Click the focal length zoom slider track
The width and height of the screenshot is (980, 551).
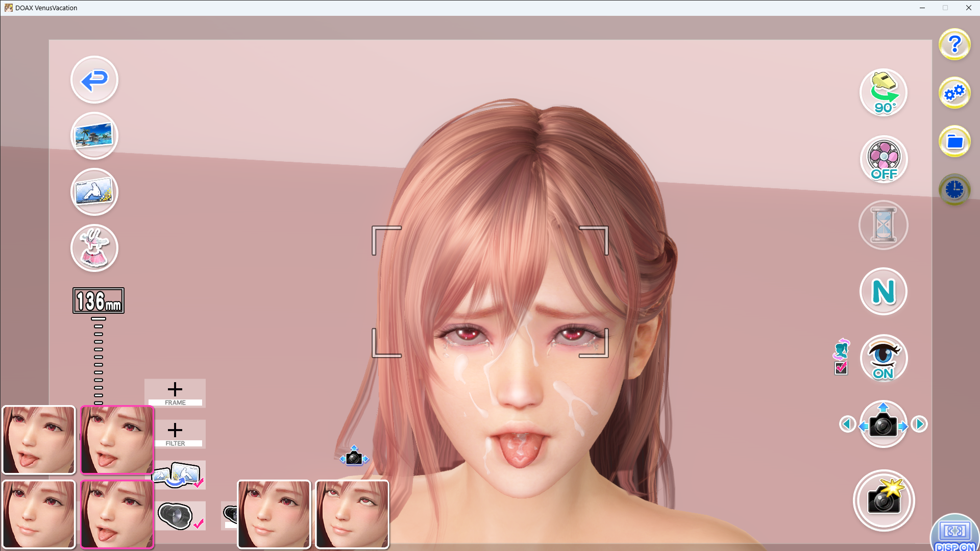99,361
